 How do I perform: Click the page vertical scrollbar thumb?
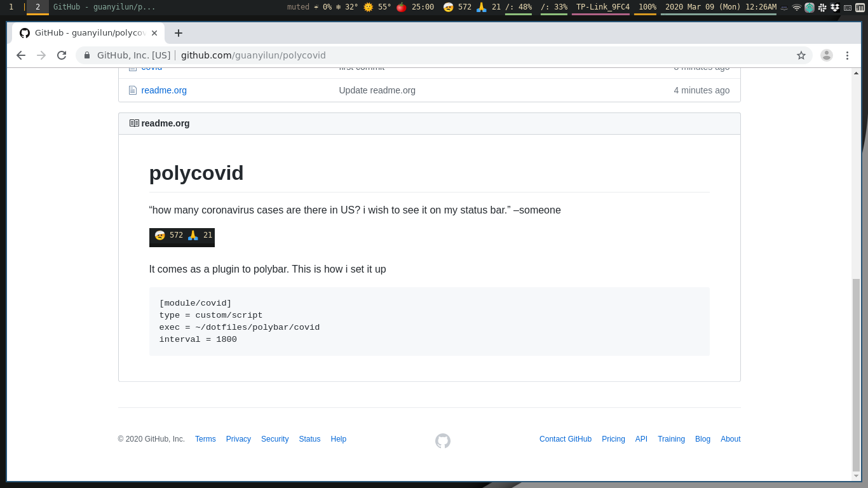tap(856, 375)
